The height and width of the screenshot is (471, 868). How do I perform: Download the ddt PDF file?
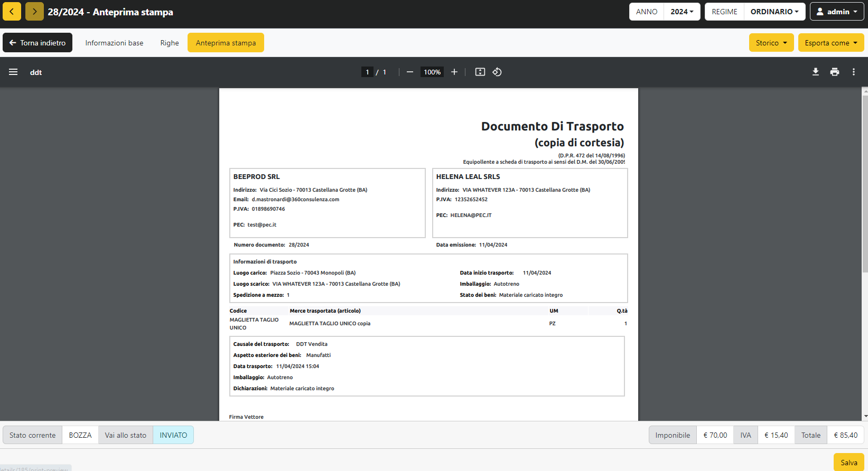[815, 72]
